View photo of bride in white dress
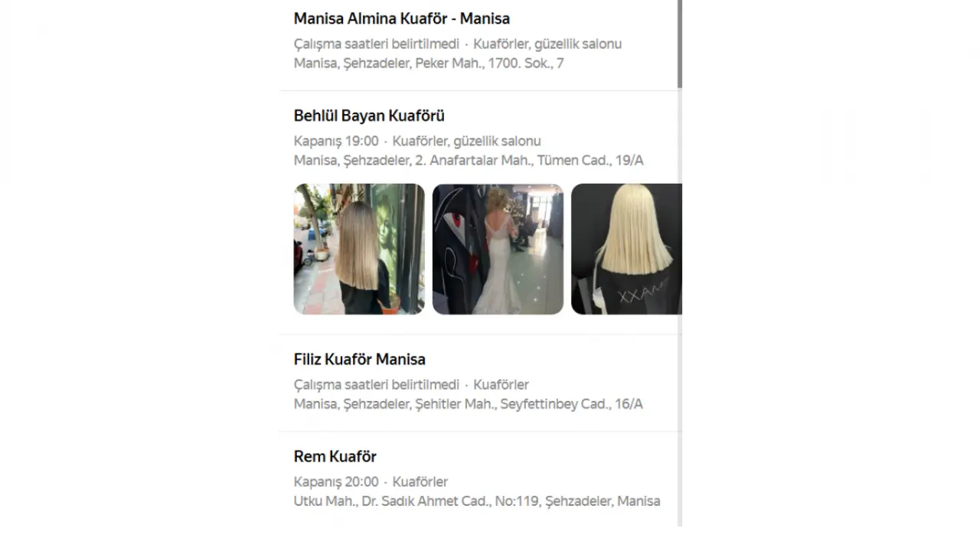 (x=498, y=249)
